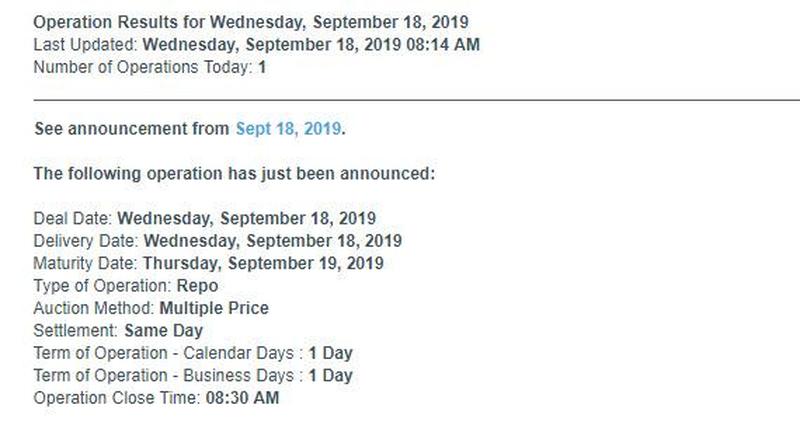Select the Multiple Price auction method value
800x436 pixels.
pyautogui.click(x=214, y=309)
